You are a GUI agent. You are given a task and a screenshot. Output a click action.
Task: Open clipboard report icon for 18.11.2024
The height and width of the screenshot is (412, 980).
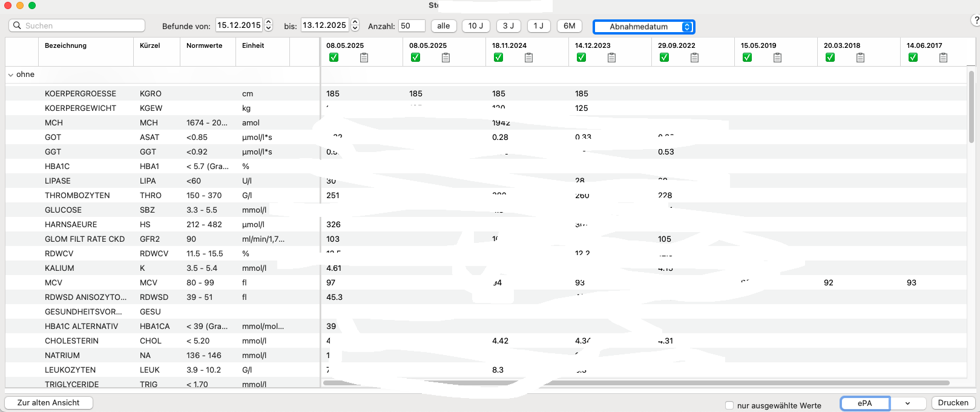528,58
